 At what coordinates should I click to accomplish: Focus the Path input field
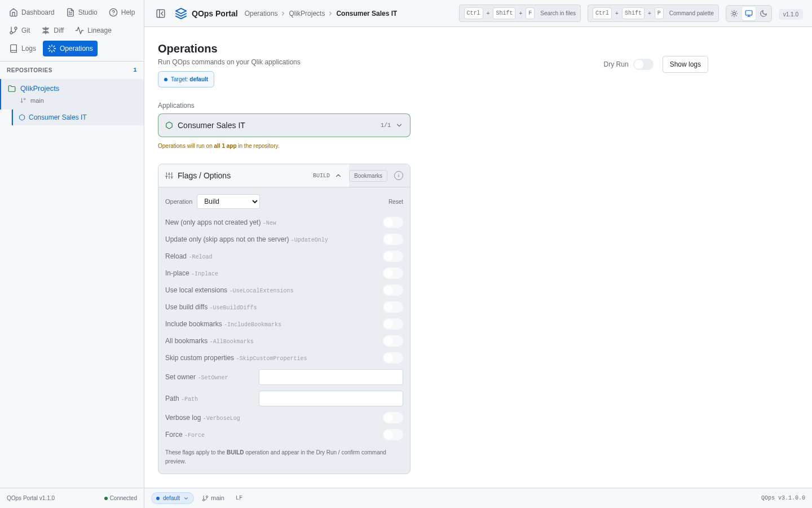[x=331, y=398]
